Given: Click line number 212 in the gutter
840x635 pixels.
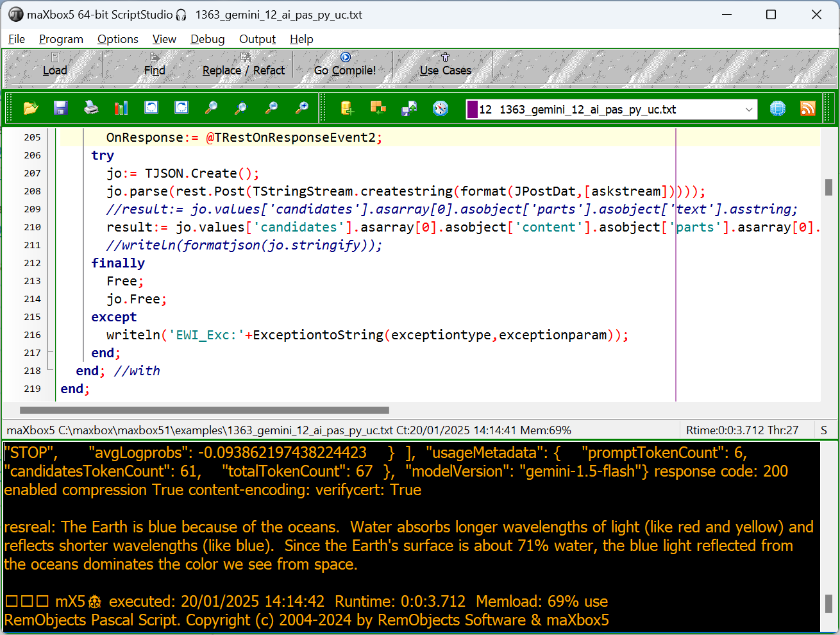Looking at the screenshot, I should (32, 263).
